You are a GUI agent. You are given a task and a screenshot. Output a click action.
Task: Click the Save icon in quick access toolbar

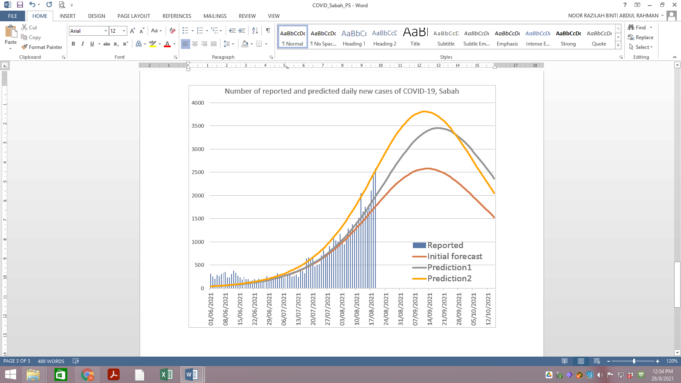point(20,5)
